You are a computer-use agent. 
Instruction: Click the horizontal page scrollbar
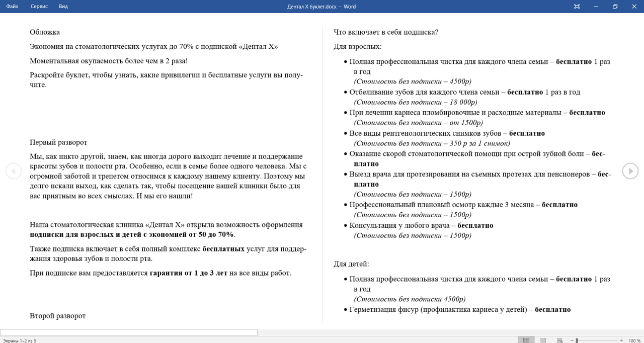[129, 332]
